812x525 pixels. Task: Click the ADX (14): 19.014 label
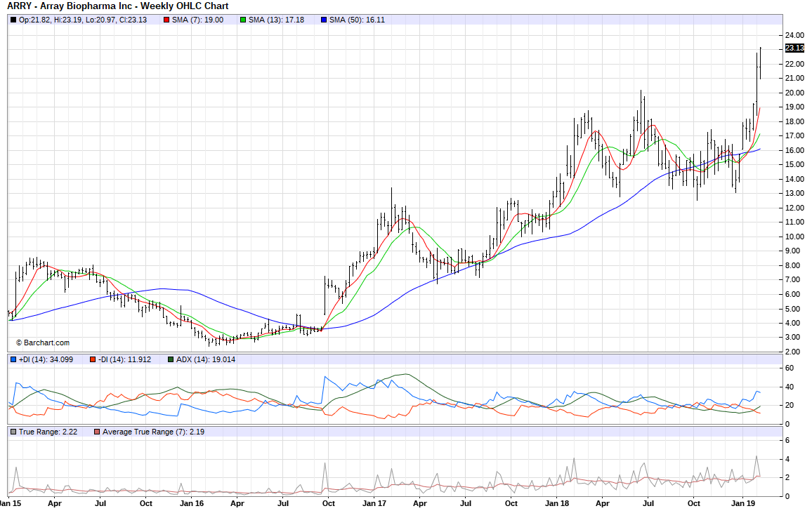206,359
